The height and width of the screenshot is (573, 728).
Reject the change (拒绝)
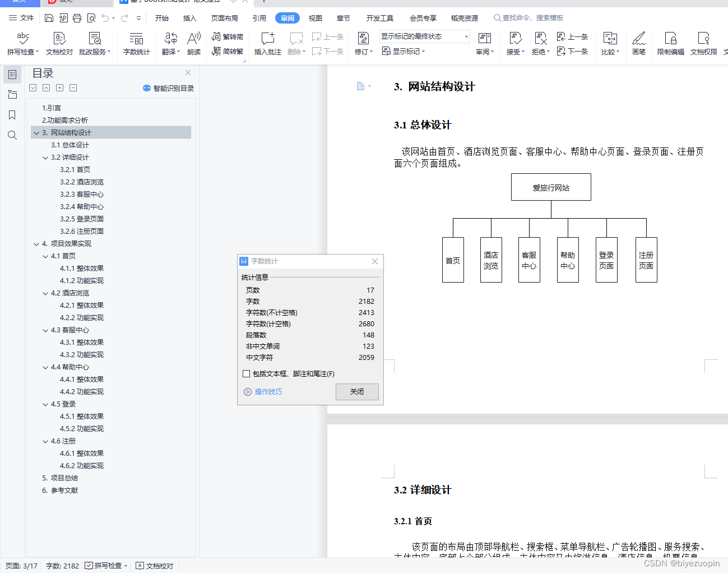pyautogui.click(x=541, y=43)
